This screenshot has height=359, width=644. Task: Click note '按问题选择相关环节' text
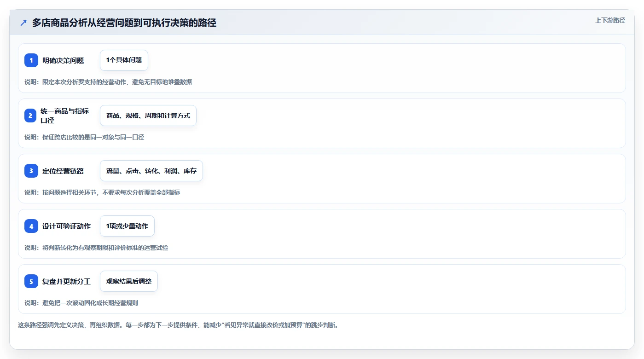click(x=69, y=192)
